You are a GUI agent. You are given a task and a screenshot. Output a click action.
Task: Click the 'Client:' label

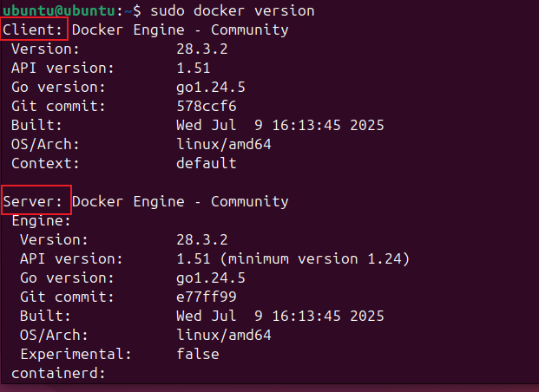[x=33, y=29]
